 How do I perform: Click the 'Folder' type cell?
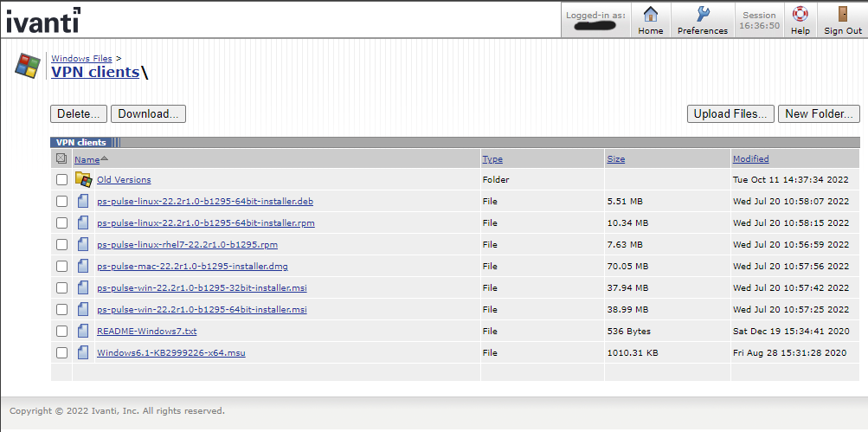point(496,179)
